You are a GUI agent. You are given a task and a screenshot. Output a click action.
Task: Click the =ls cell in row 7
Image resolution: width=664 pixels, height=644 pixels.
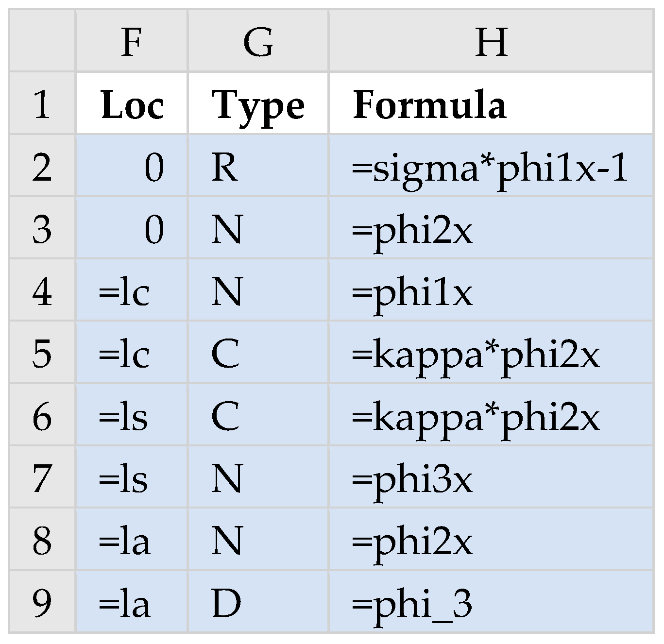(x=132, y=478)
